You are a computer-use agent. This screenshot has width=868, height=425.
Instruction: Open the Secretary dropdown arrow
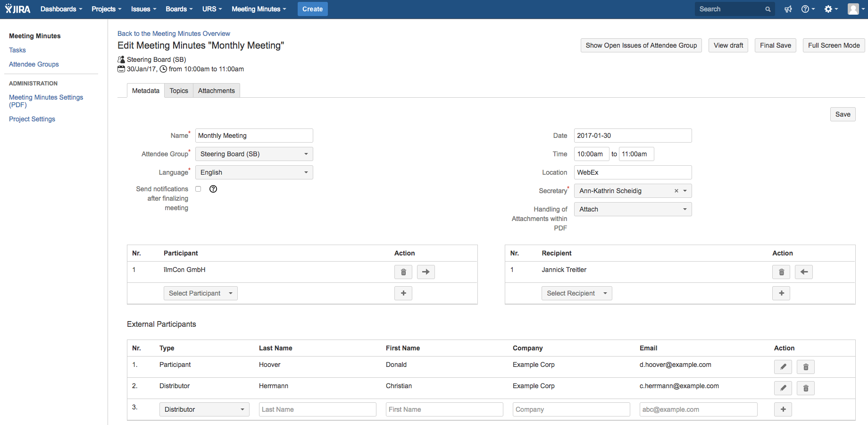685,191
